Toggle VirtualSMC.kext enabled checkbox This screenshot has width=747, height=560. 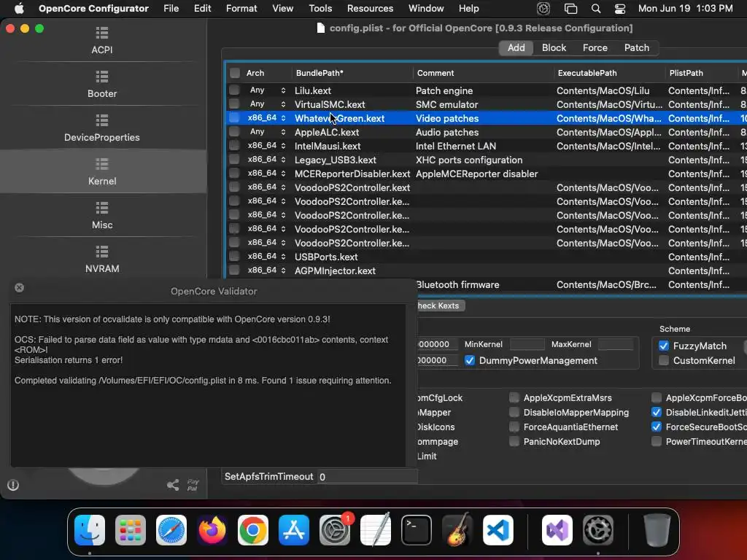pyautogui.click(x=234, y=104)
